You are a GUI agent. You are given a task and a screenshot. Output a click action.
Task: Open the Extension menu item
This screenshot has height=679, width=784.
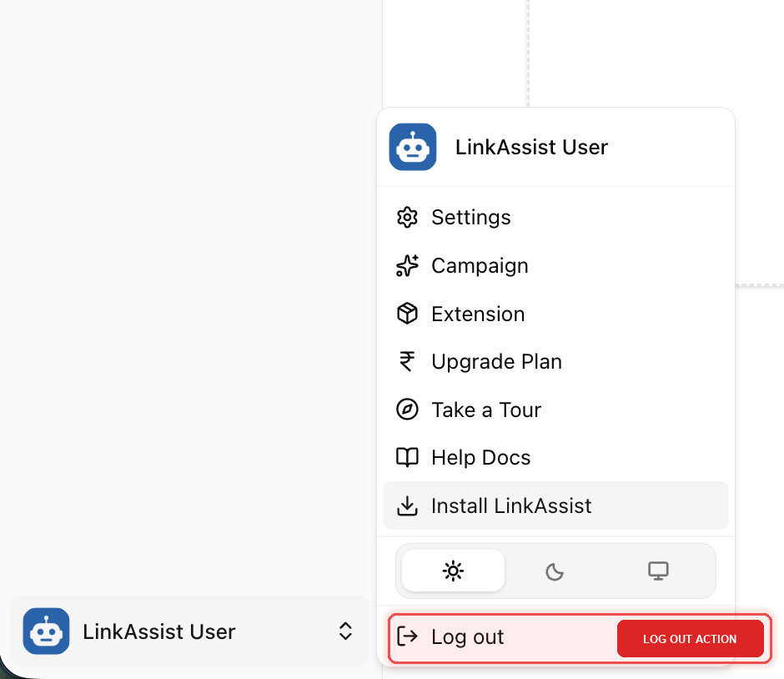pyautogui.click(x=555, y=314)
